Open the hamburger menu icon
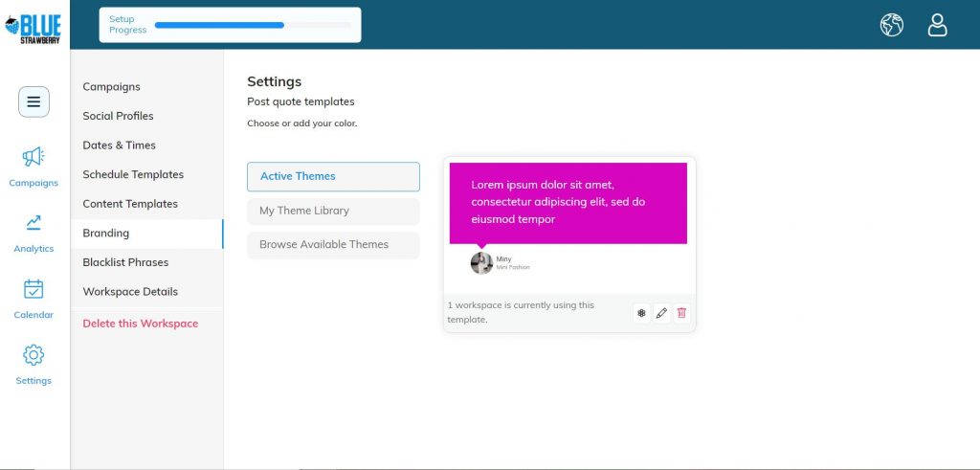Viewport: 980px width, 470px height. (x=33, y=101)
